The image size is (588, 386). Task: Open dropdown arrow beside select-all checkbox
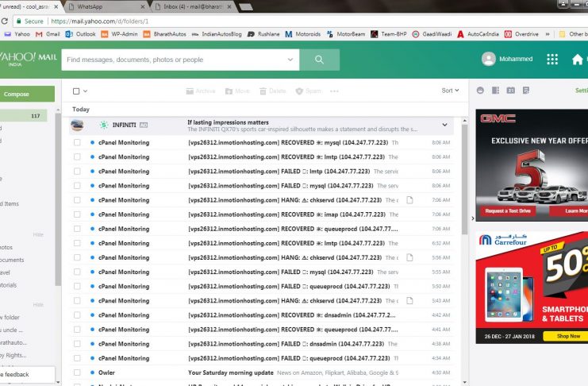[86, 91]
